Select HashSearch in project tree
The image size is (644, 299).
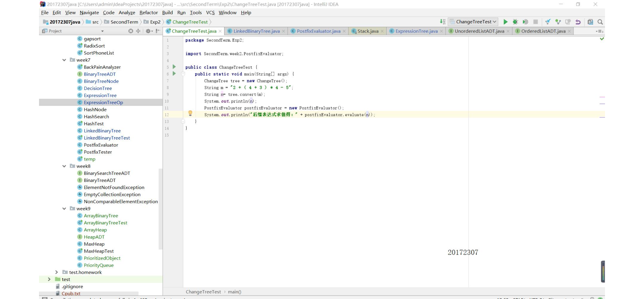pyautogui.click(x=96, y=117)
